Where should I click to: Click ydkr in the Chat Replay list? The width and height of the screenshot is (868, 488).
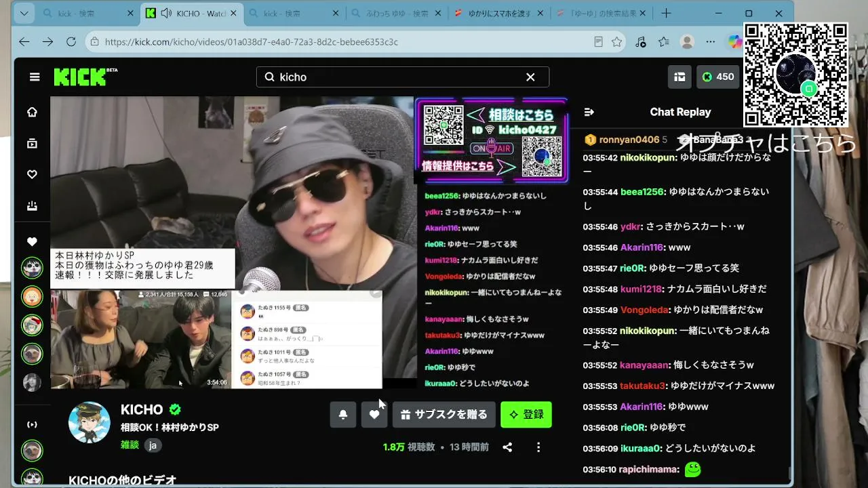[x=631, y=226]
